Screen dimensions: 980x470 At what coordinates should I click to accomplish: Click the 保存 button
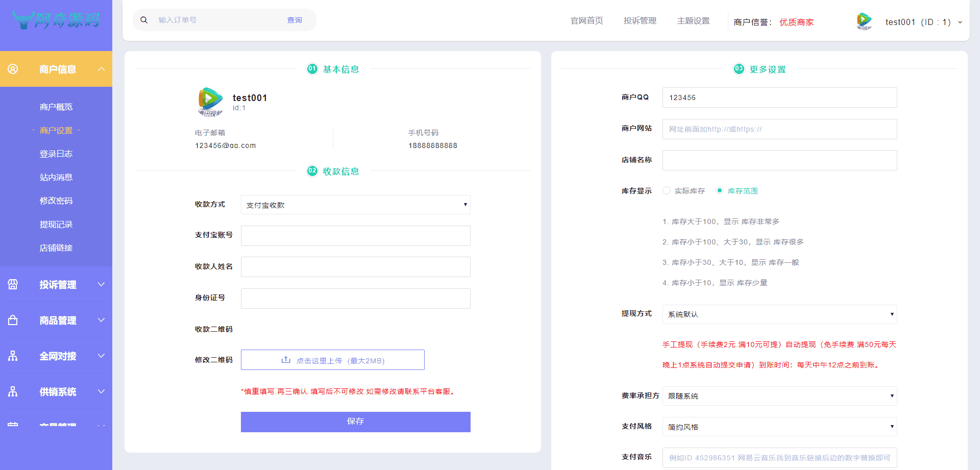[x=355, y=422]
